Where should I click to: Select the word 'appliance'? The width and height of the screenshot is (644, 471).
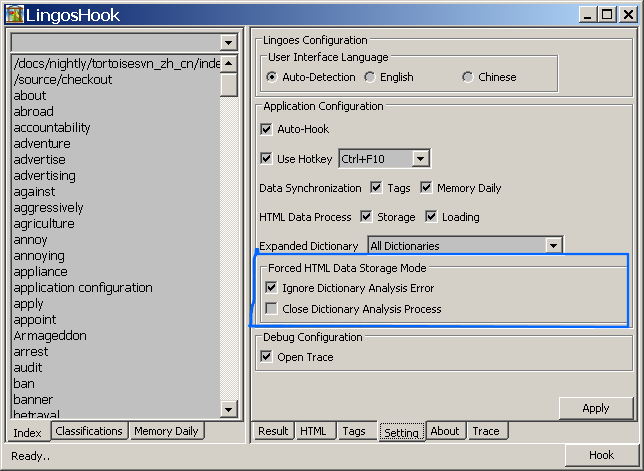(x=116, y=271)
